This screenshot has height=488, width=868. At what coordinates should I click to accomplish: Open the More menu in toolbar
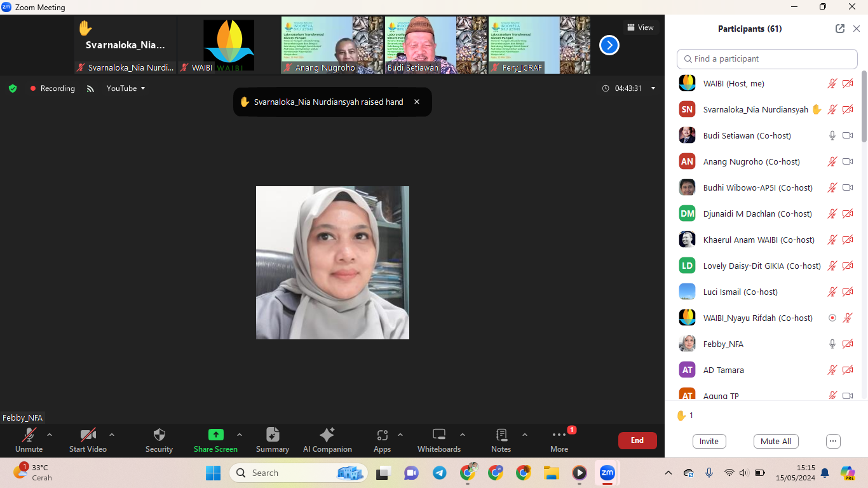tap(559, 435)
